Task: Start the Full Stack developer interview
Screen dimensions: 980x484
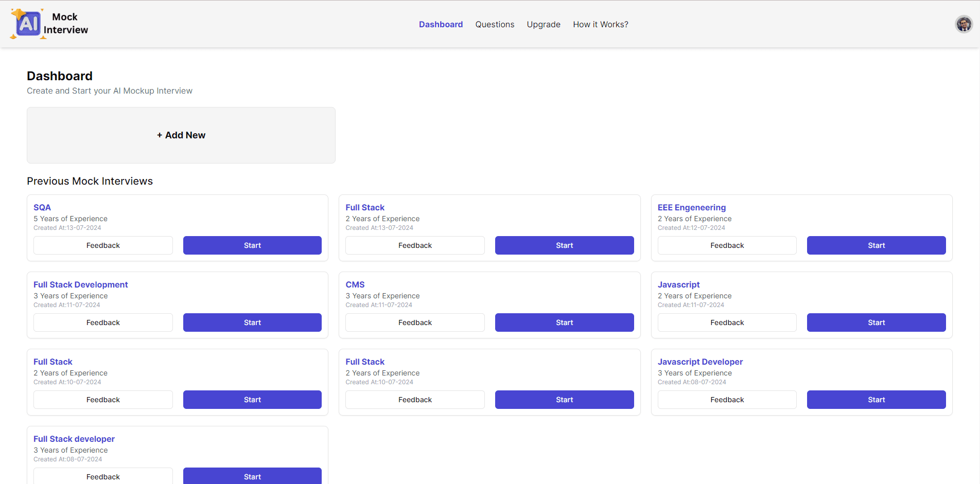Action: tap(252, 477)
